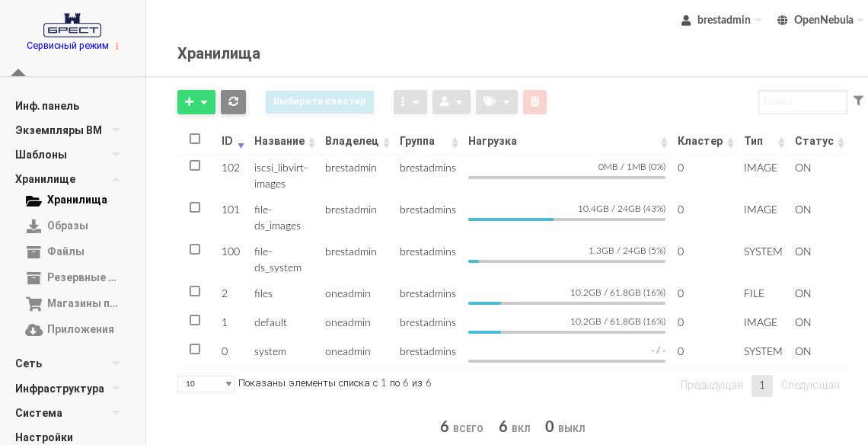Click the search input field
This screenshot has width=868, height=445.
(x=802, y=102)
